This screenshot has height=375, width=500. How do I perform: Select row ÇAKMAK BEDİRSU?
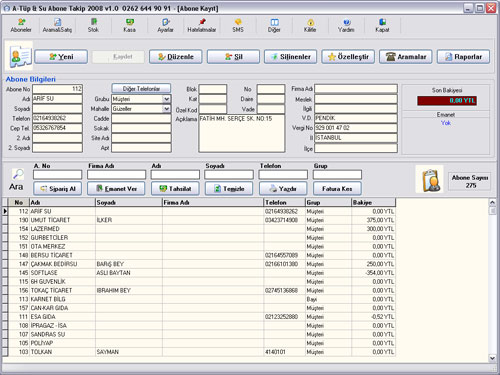pyautogui.click(x=202, y=264)
